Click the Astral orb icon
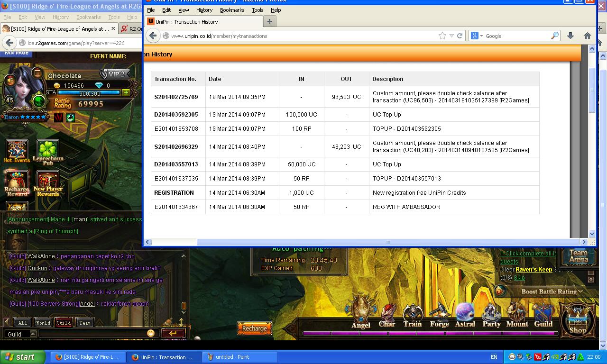 point(465,313)
